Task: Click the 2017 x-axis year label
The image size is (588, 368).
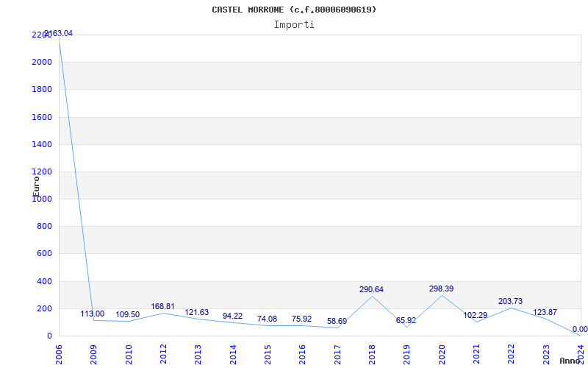Action: click(x=337, y=355)
